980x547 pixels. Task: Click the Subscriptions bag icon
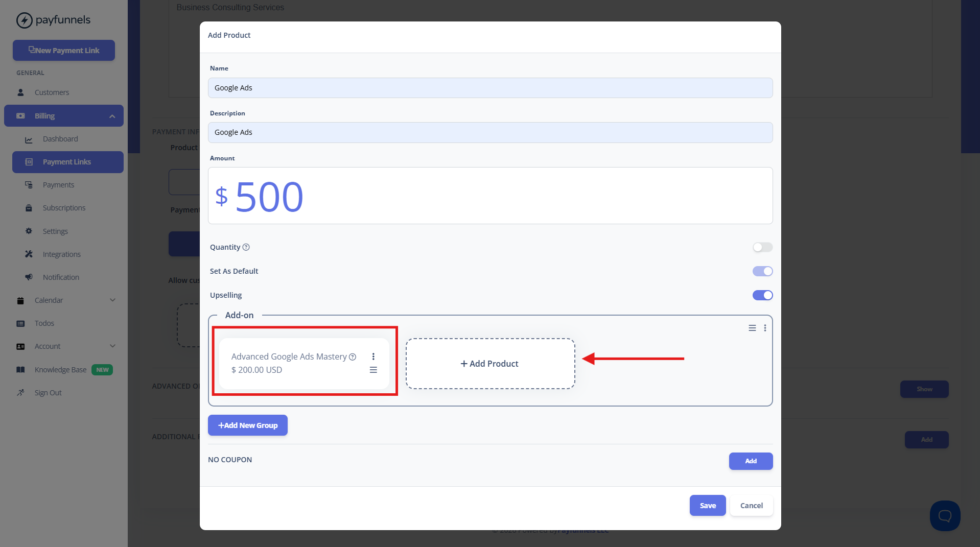click(x=29, y=208)
